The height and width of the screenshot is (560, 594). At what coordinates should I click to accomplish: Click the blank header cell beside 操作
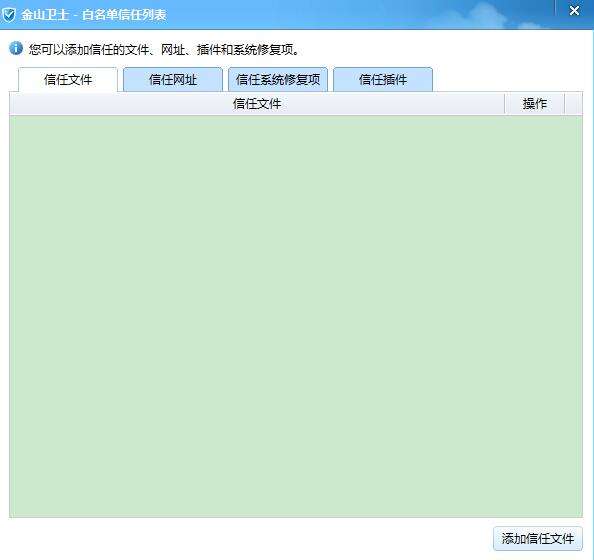[x=574, y=103]
